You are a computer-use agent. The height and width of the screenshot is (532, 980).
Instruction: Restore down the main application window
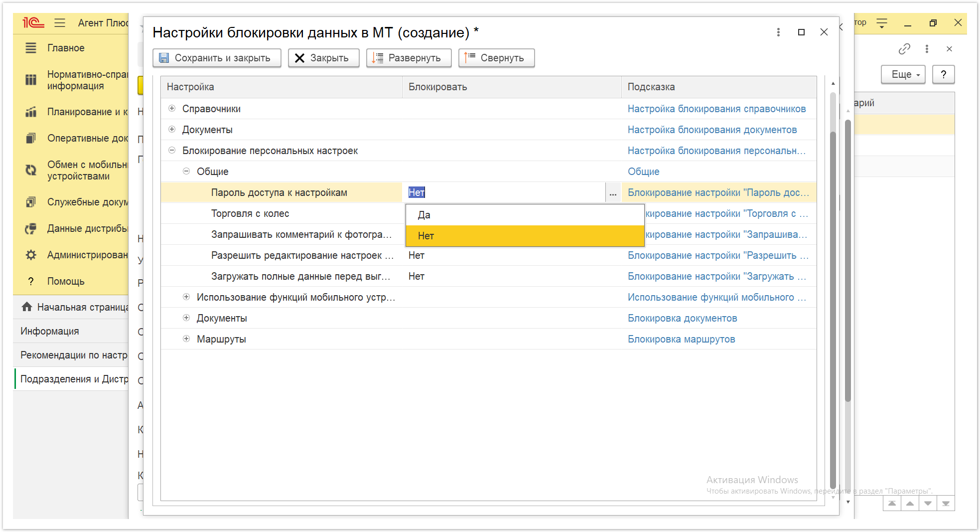933,23
